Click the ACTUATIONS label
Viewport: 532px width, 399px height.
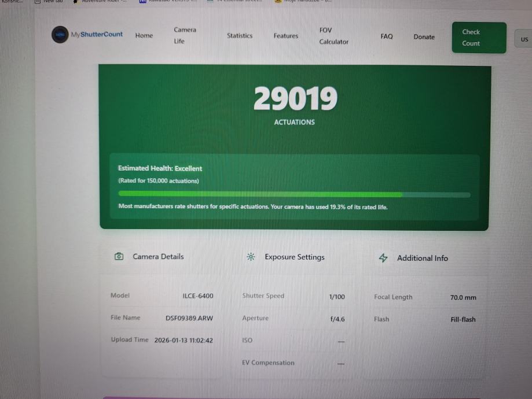[x=294, y=122]
